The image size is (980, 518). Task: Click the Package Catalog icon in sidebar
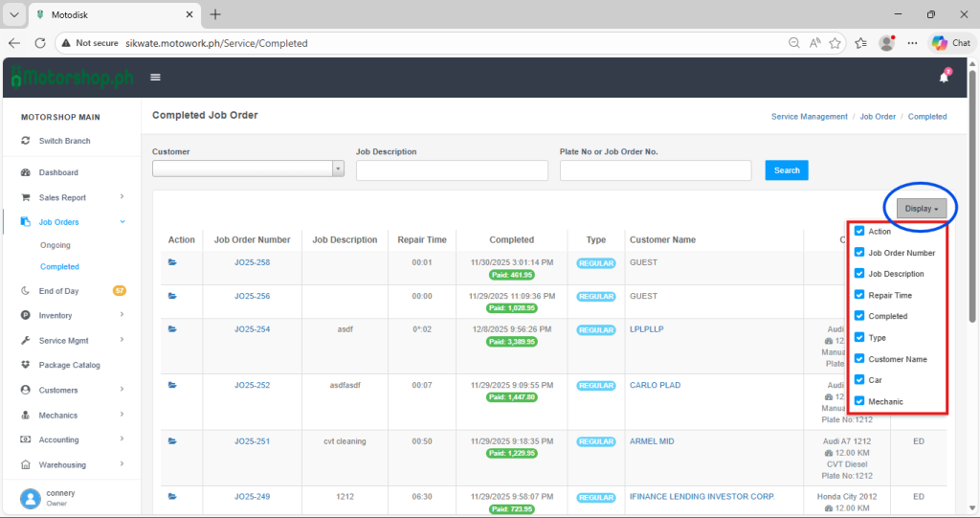pos(26,365)
